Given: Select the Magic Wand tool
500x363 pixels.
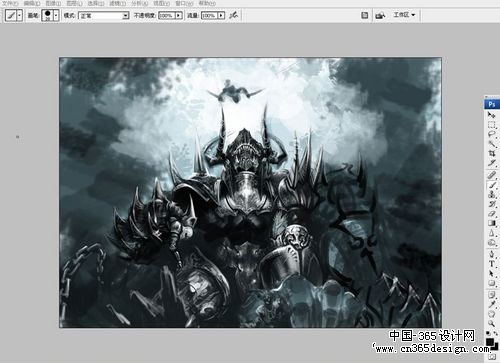Looking at the screenshot, I should click(x=492, y=144).
